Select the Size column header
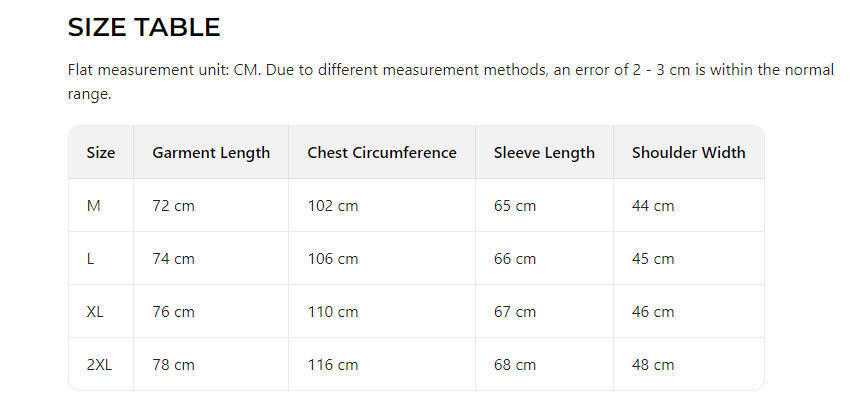 [x=101, y=153]
